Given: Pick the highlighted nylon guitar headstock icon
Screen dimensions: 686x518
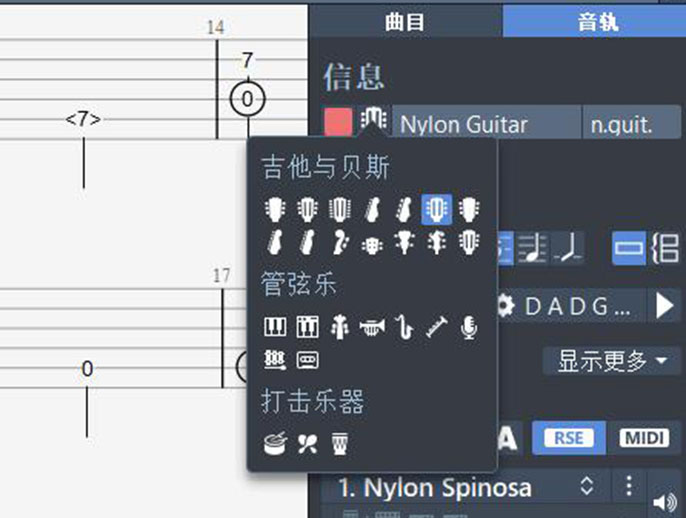Looking at the screenshot, I should click(x=436, y=209).
